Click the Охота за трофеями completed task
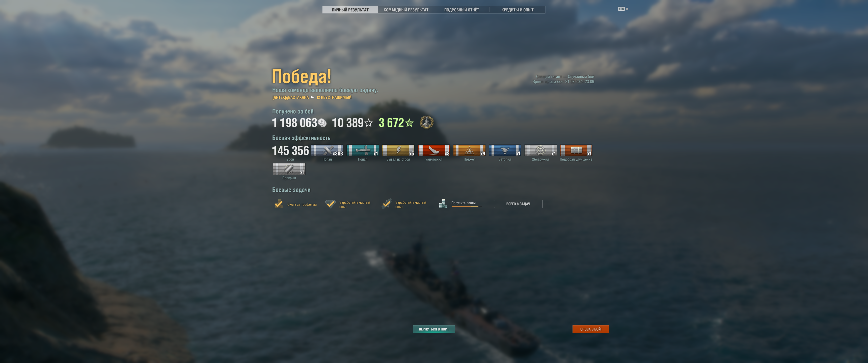This screenshot has width=868, height=363. click(295, 204)
